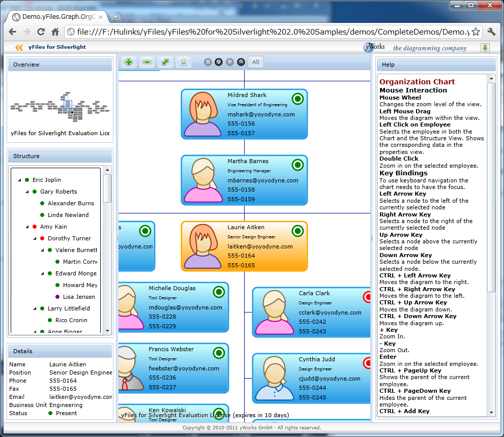The width and height of the screenshot is (504, 437).
Task: Click the round hide children minus button
Action: pyautogui.click(x=241, y=63)
